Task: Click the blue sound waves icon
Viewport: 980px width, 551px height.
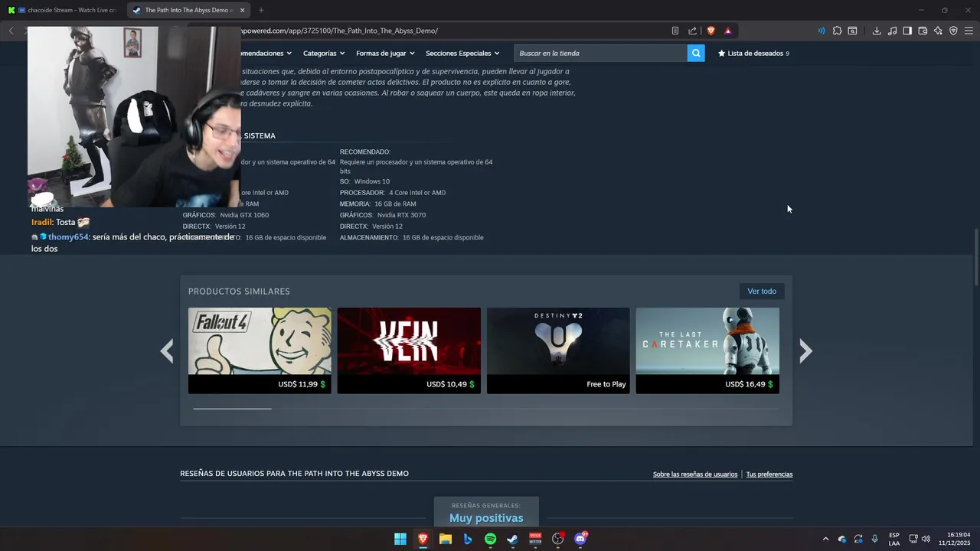Action: click(822, 31)
